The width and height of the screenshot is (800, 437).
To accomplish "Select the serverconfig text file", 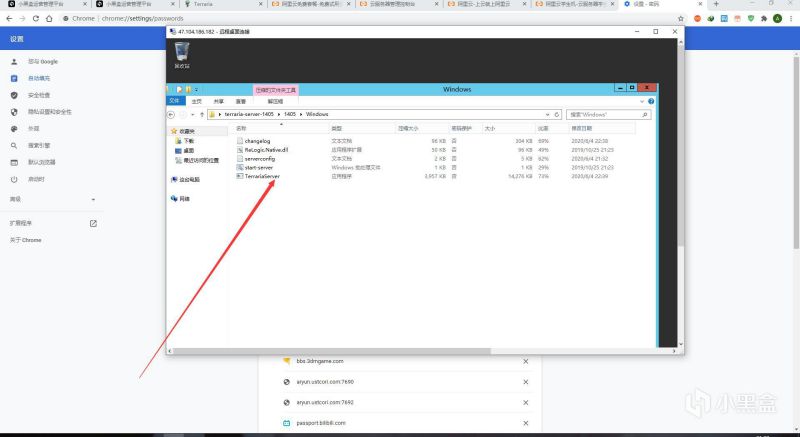I will 259,159.
